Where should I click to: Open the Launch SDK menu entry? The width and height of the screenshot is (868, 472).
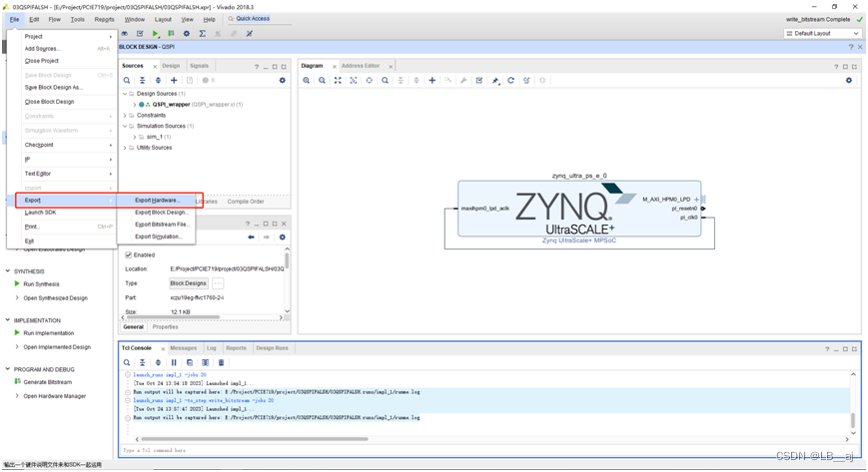(40, 213)
